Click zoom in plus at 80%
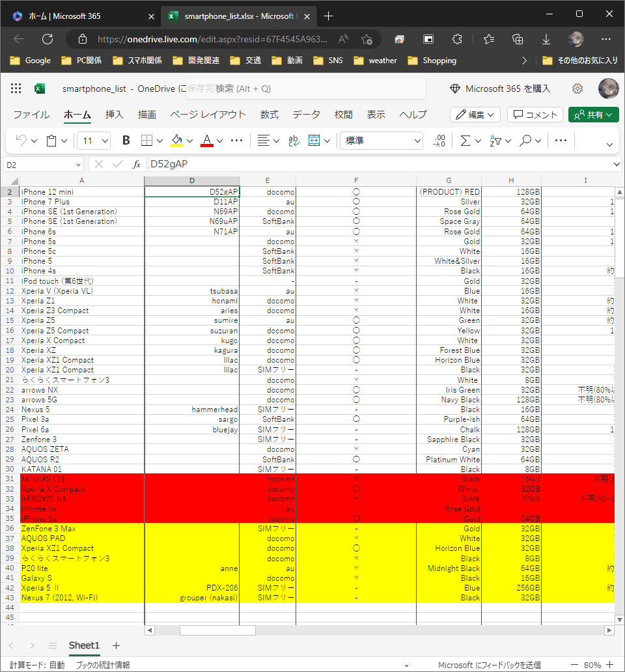Viewport: 625px width, 672px height. point(610,665)
